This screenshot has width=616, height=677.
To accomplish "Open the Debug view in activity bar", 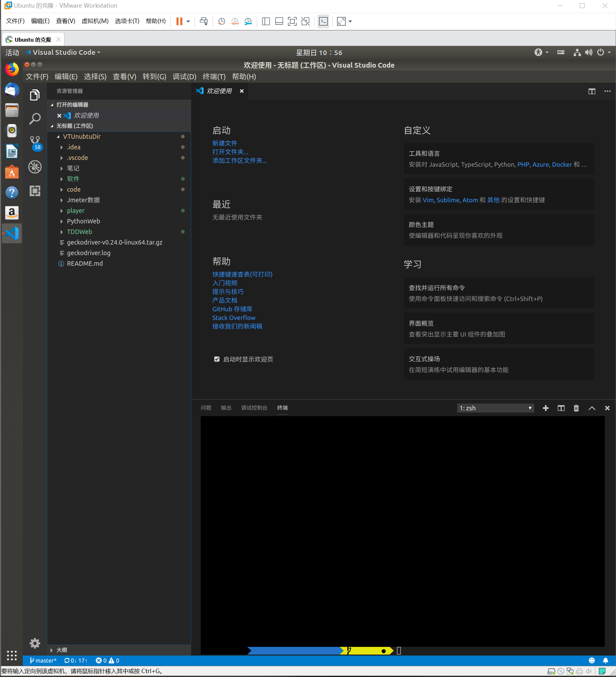I will click(35, 167).
